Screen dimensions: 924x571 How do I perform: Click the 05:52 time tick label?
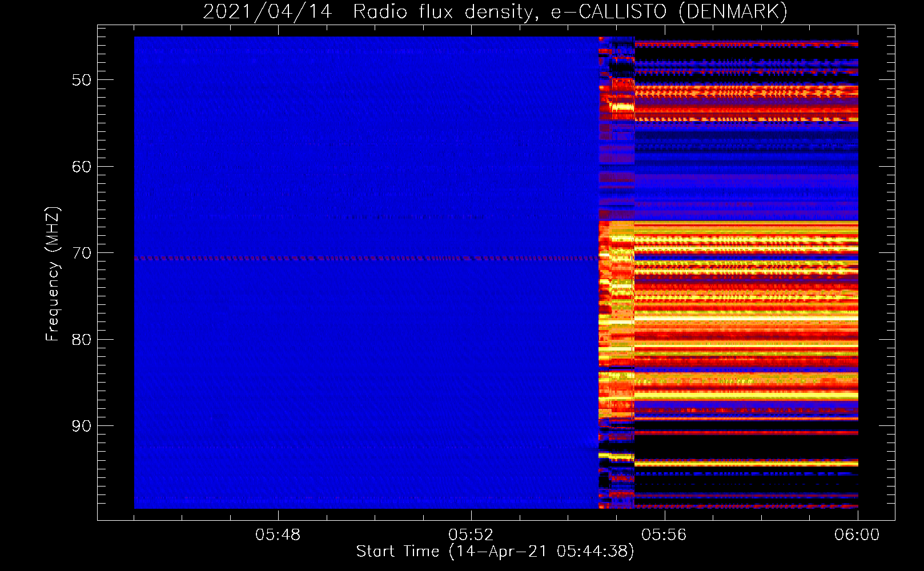(471, 535)
